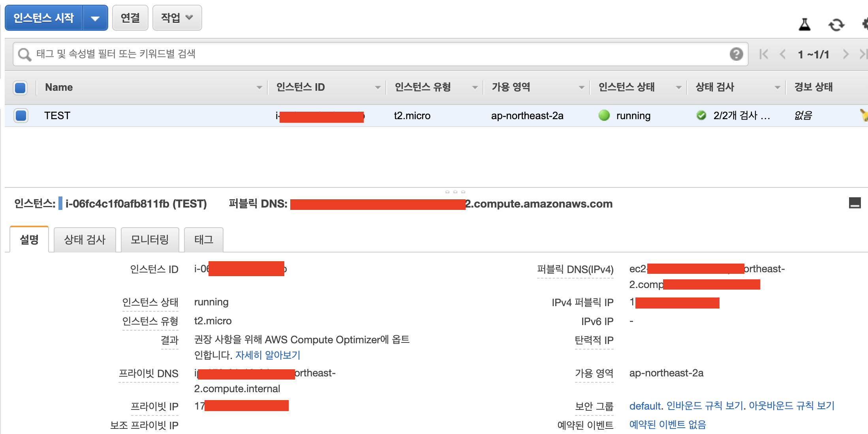The width and height of the screenshot is (868, 434).
Task: Open the 인스턴스 유형 column dropdown
Action: pos(475,87)
